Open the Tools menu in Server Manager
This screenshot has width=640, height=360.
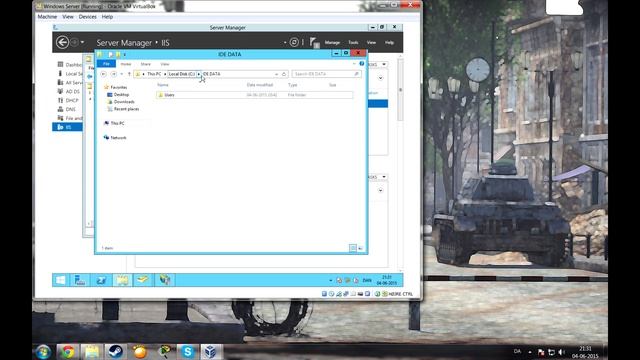point(353,42)
